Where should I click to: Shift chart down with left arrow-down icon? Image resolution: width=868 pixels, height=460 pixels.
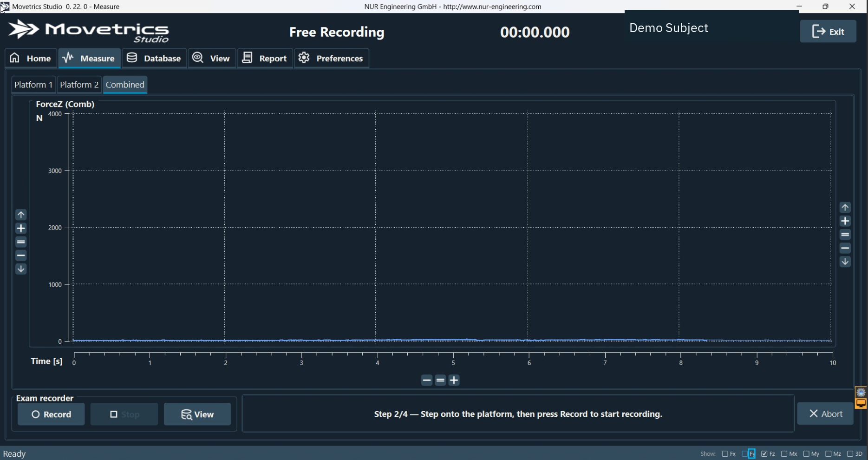point(21,269)
